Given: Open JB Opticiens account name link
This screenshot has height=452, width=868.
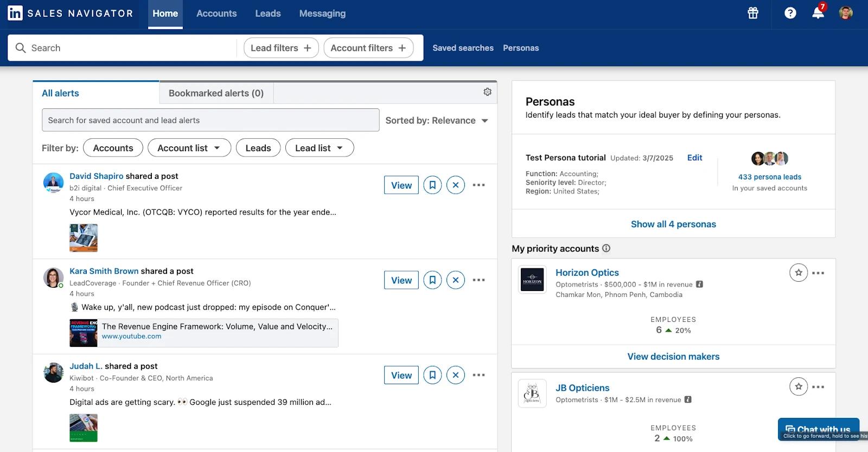Looking at the screenshot, I should pyautogui.click(x=582, y=388).
